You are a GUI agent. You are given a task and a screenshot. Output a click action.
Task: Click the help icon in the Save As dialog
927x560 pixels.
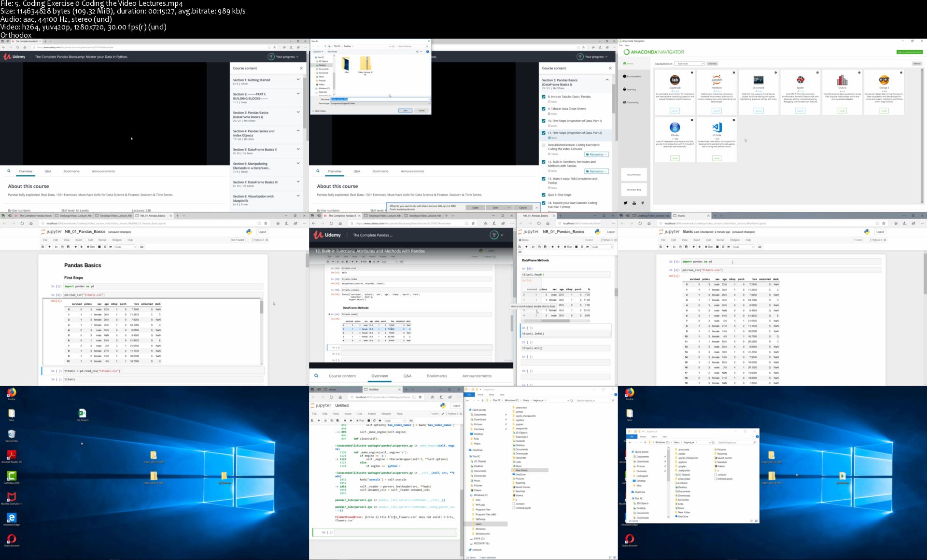[427, 52]
